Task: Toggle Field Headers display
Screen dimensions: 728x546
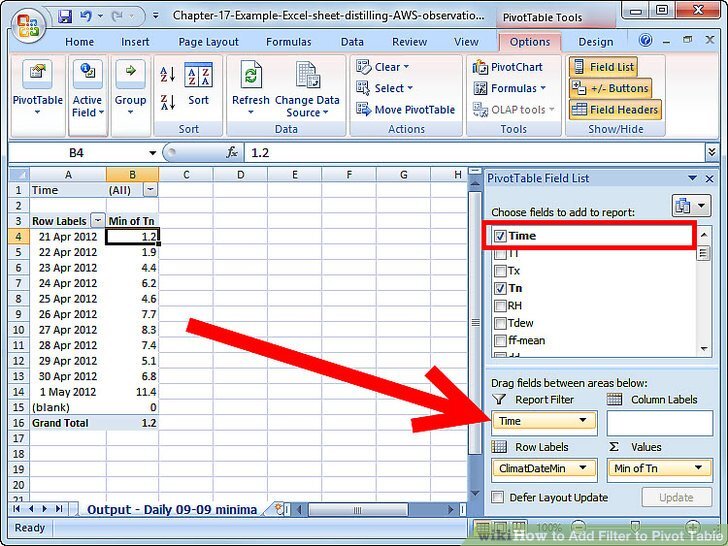Action: coord(615,110)
